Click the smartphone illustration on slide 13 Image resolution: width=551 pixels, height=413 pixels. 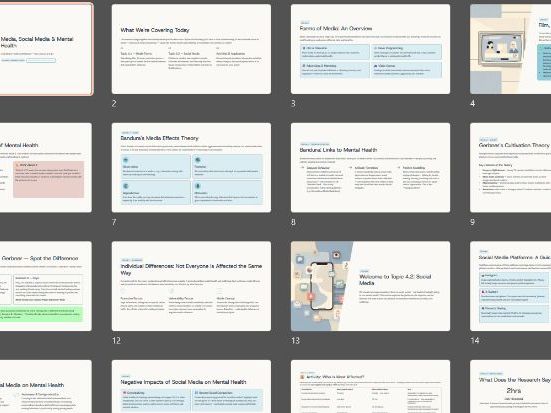(322, 286)
